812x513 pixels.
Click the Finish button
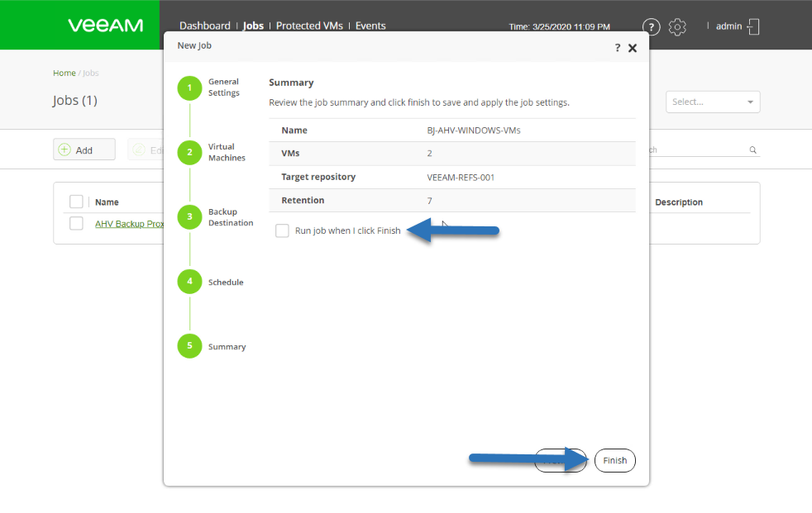point(614,460)
